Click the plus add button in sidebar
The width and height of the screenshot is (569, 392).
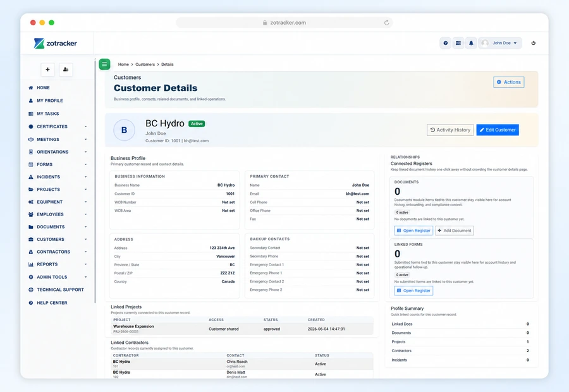point(47,70)
